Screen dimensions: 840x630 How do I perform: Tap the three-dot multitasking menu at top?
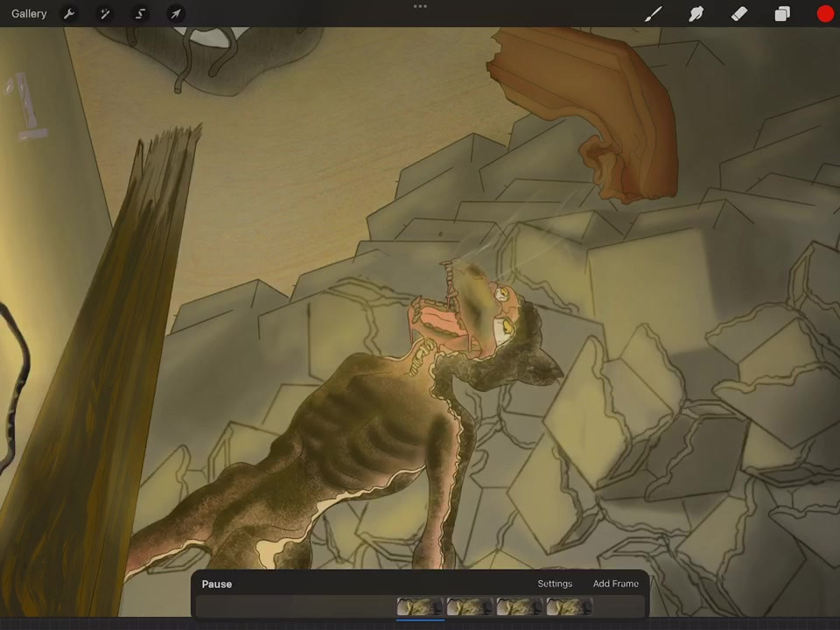[x=420, y=6]
